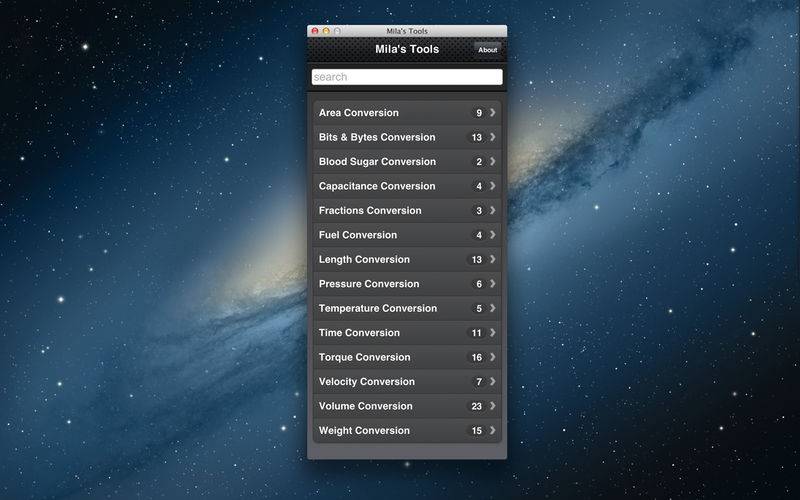Viewport: 800px width, 500px height.
Task: Click the 7 badge on Velocity Conversion
Action: tap(479, 382)
